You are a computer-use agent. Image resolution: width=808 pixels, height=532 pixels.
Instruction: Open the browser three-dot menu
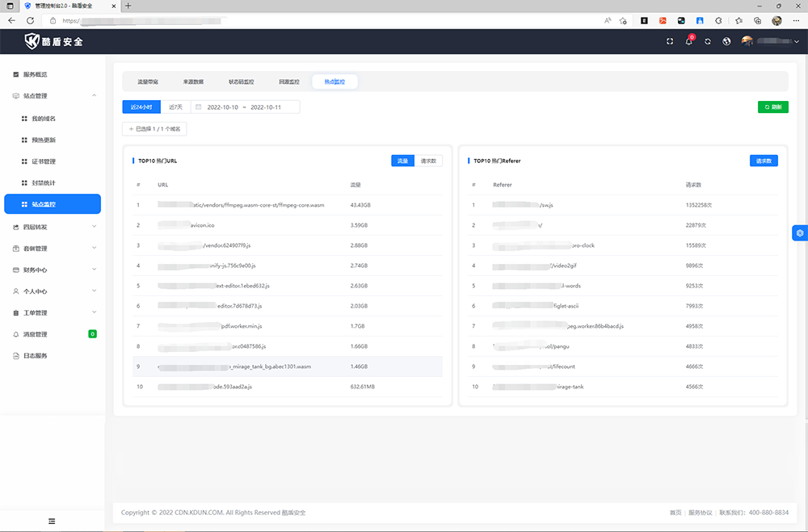click(x=796, y=21)
